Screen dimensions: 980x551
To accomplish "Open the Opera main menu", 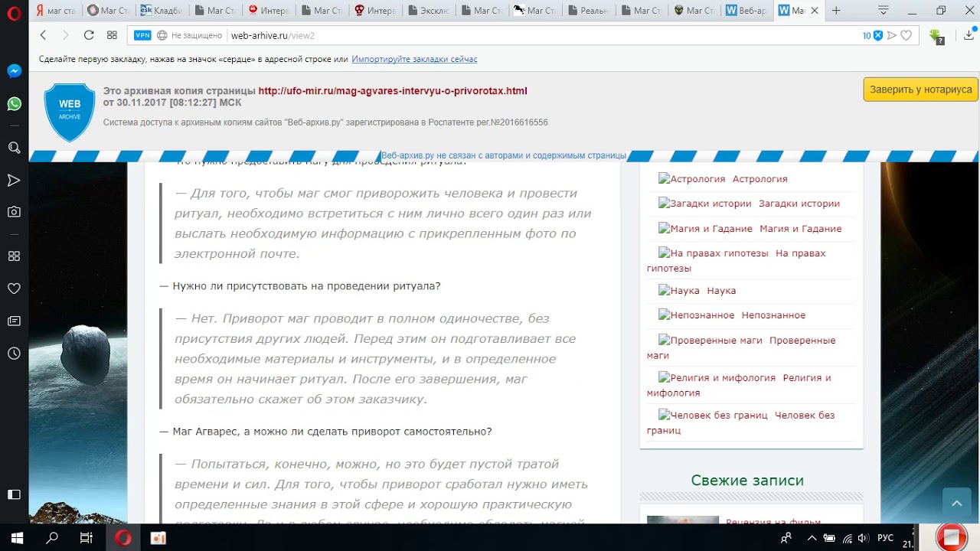I will pos(14,11).
